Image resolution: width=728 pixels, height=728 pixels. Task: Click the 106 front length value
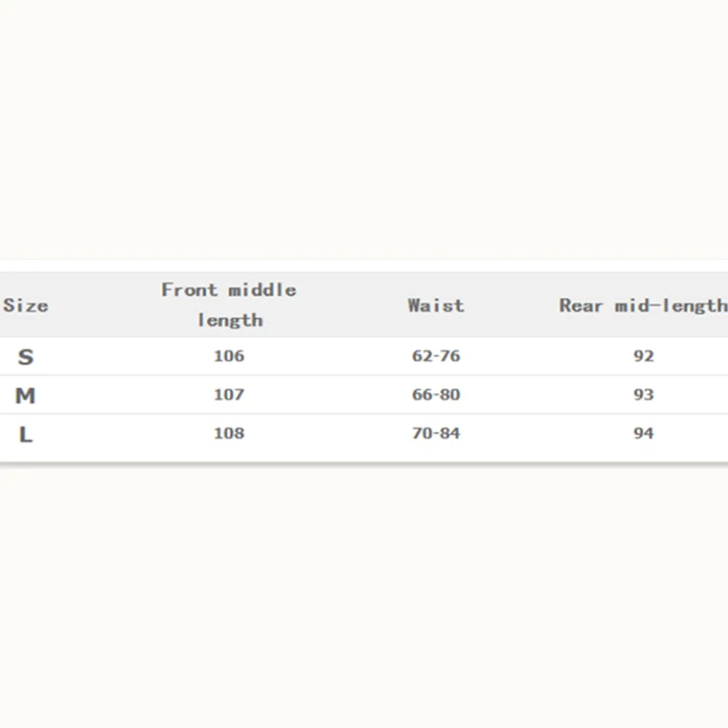pyautogui.click(x=229, y=356)
